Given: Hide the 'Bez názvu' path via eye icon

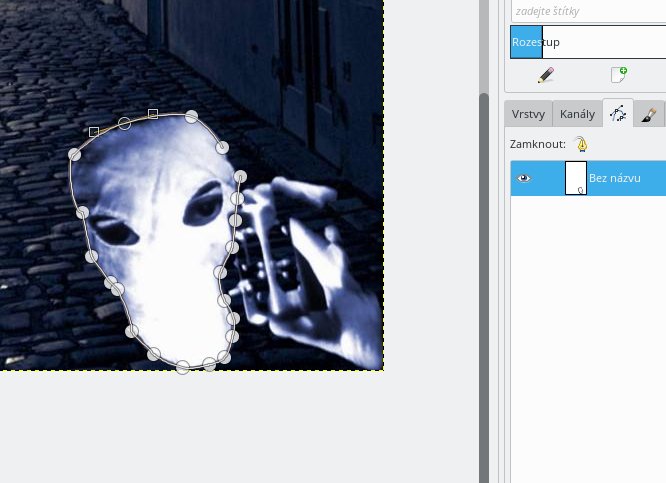Looking at the screenshot, I should 524,178.
